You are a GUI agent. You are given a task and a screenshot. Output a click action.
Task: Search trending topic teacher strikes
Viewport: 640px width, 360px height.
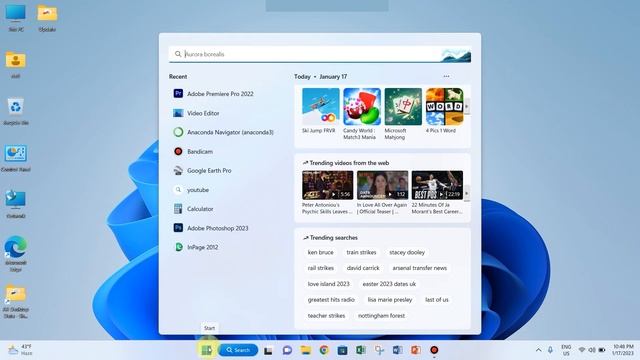(x=326, y=316)
